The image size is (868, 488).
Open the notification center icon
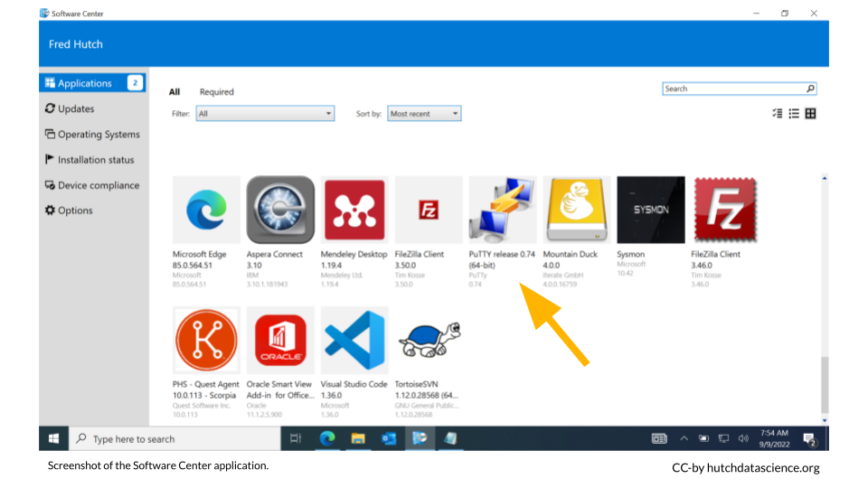click(810, 439)
